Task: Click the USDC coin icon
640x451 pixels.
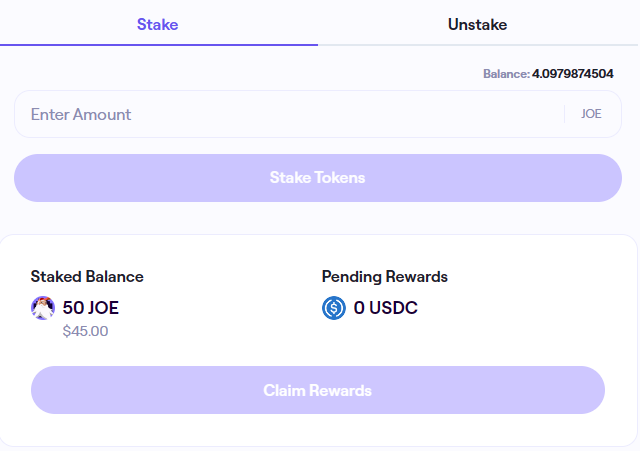Action: pos(334,308)
